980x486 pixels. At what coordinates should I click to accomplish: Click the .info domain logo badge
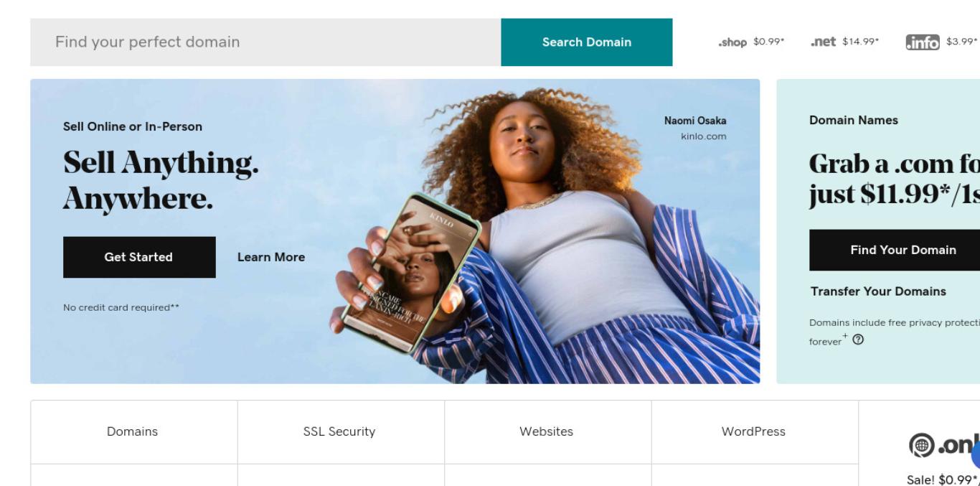[923, 42]
